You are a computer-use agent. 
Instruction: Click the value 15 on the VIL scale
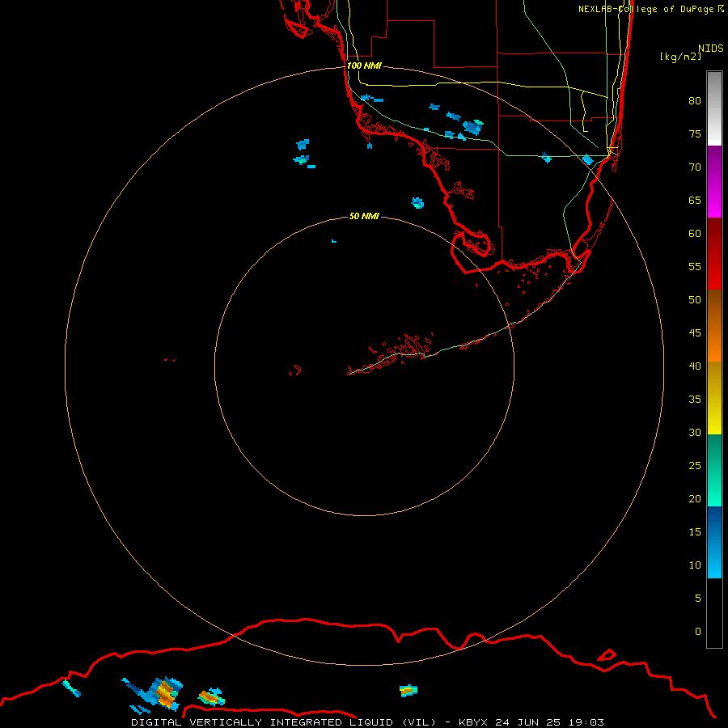pos(695,532)
